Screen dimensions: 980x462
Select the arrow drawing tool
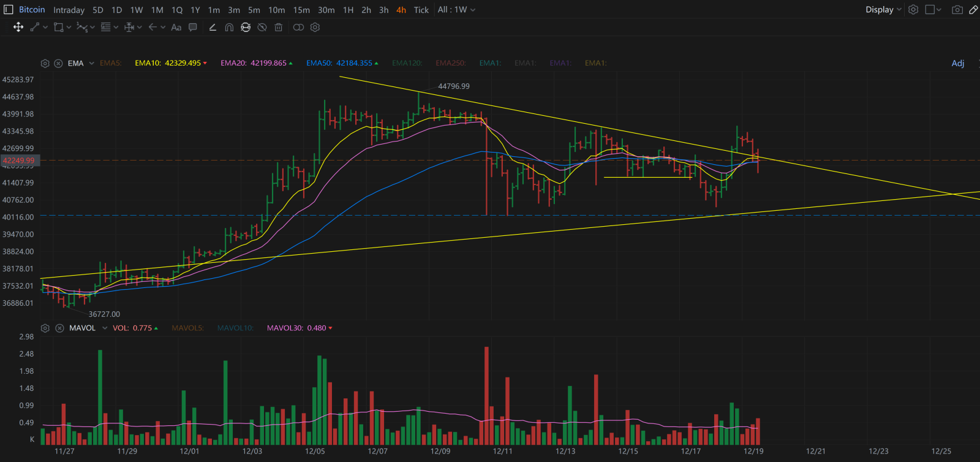click(x=153, y=27)
